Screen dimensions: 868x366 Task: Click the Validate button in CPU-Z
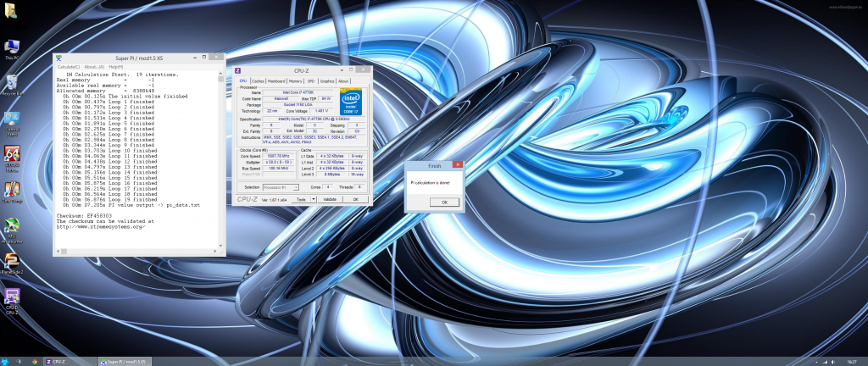(330, 199)
